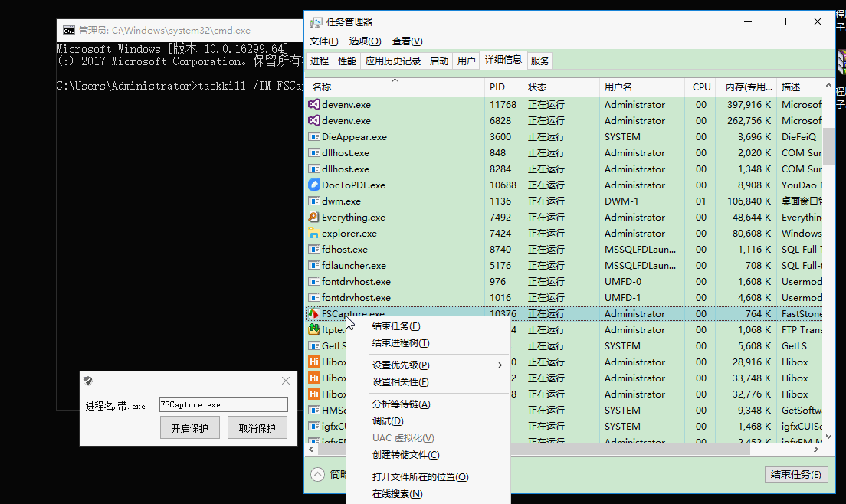The width and height of the screenshot is (846, 504).
Task: Click the GetLS.exe process icon
Action: [x=314, y=345]
